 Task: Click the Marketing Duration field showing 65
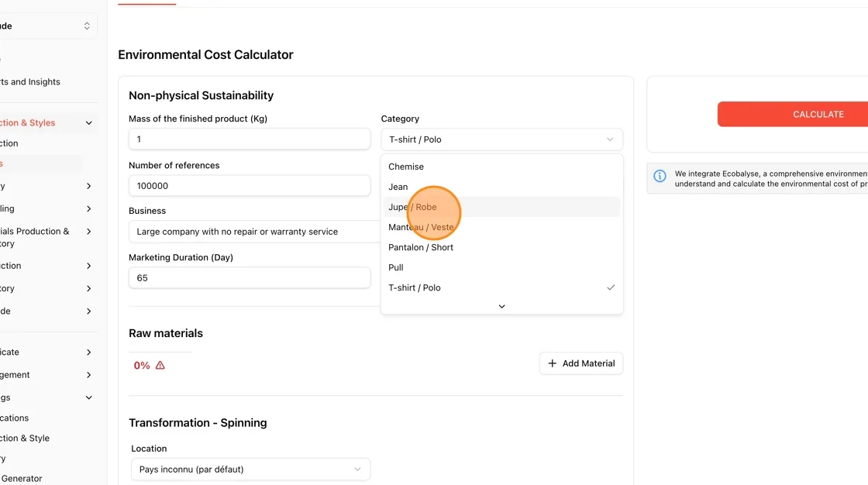tap(249, 278)
